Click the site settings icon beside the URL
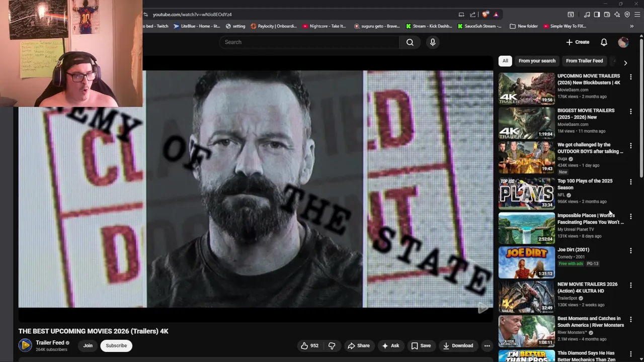The image size is (644, 362). tap(145, 15)
